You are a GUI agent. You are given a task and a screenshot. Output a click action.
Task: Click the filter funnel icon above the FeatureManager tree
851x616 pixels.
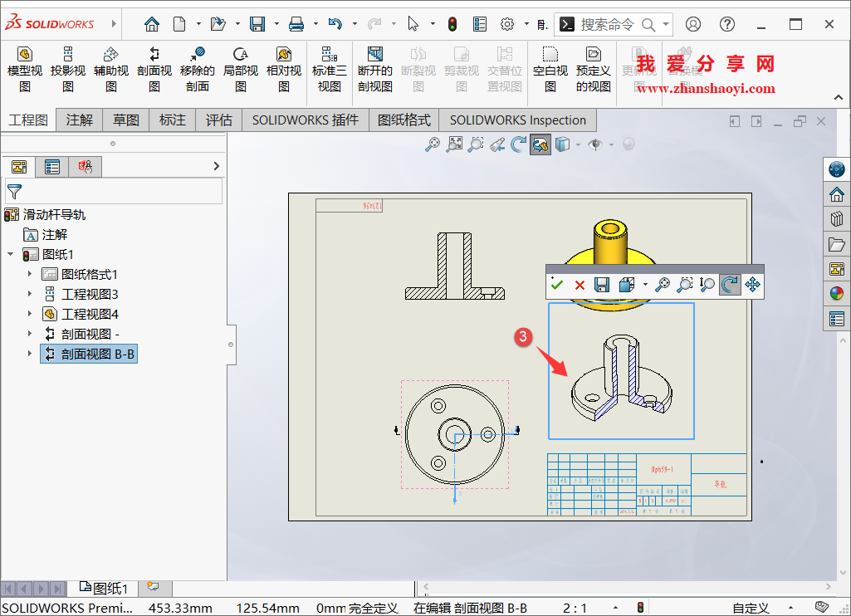coord(14,190)
